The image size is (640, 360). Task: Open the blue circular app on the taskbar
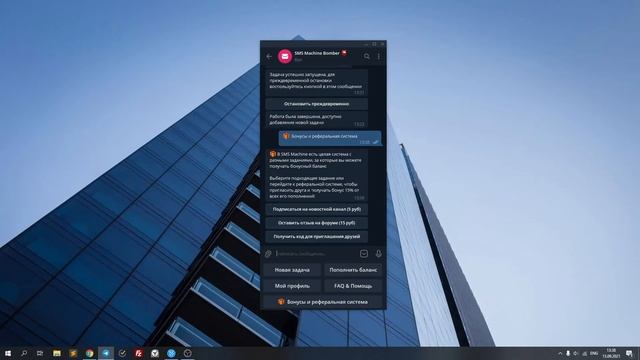(x=171, y=353)
